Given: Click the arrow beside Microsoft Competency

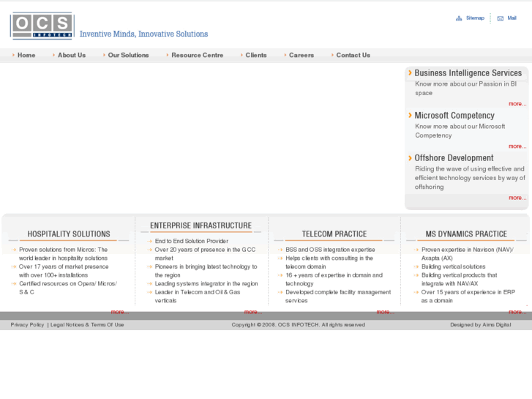Looking at the screenshot, I should [x=410, y=115].
